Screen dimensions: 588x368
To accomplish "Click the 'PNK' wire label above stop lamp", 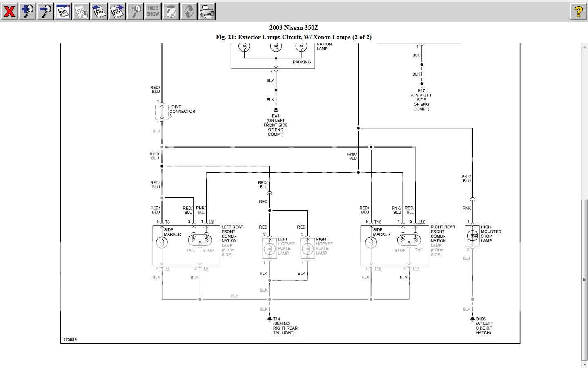I will tap(467, 208).
